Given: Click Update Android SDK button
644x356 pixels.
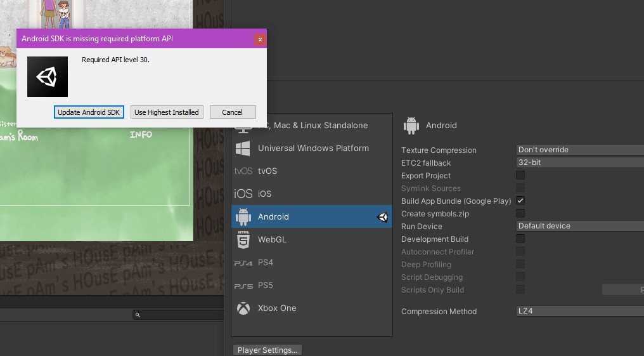Looking at the screenshot, I should click(x=89, y=112).
